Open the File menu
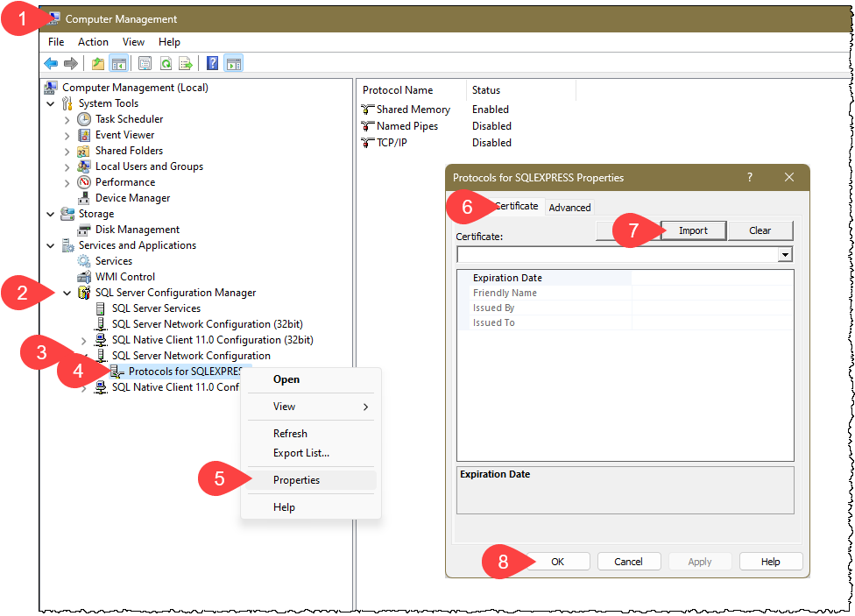The width and height of the screenshot is (855, 616). coord(56,42)
